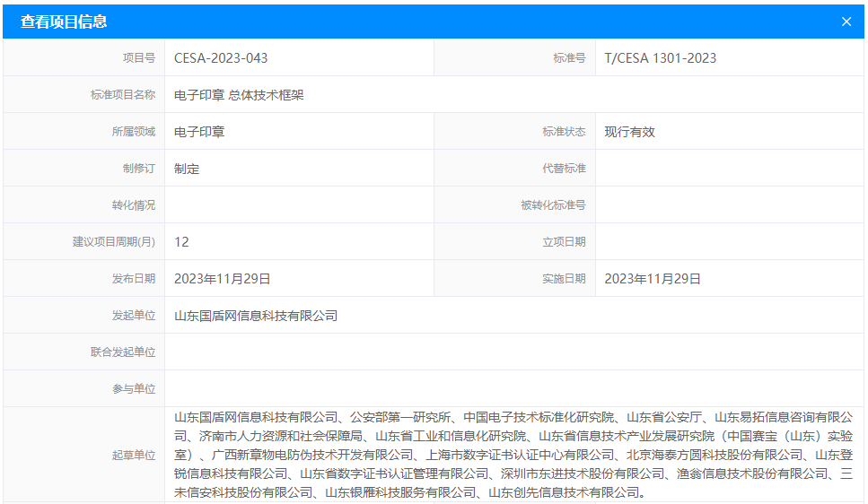Click the 发起单位 value 山东国盾网信息科技有限公司
868x504 pixels.
(x=256, y=316)
